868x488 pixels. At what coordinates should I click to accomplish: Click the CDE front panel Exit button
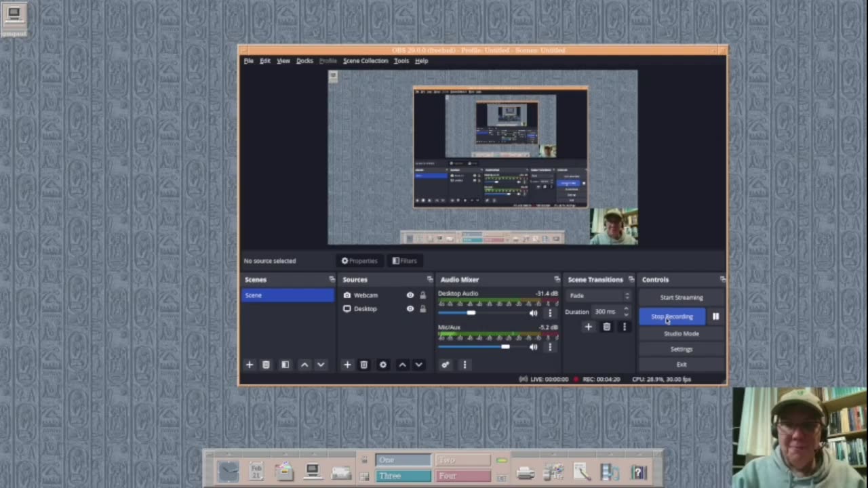pyautogui.click(x=502, y=477)
